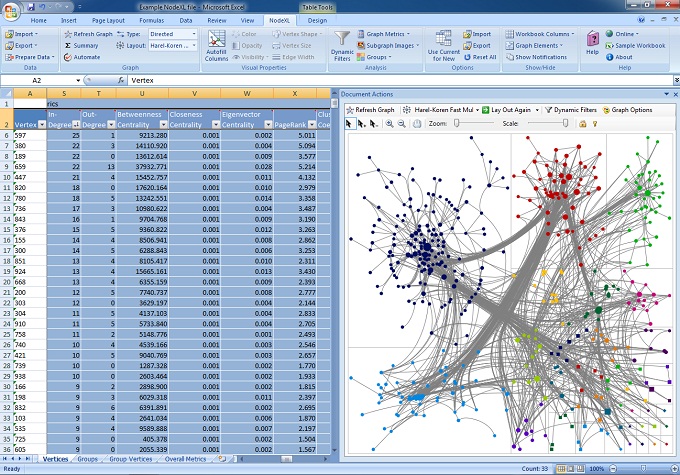
Task: Open the Vertex column filter dropdown
Action: (42, 125)
